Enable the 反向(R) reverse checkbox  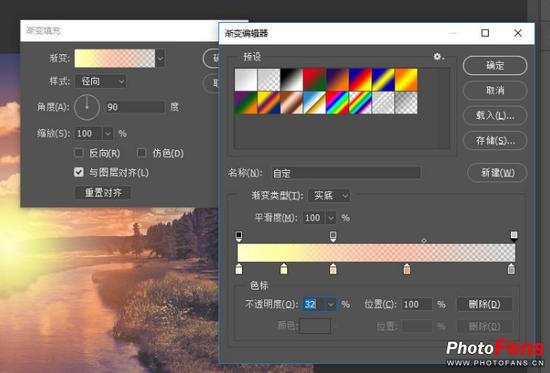(79, 153)
